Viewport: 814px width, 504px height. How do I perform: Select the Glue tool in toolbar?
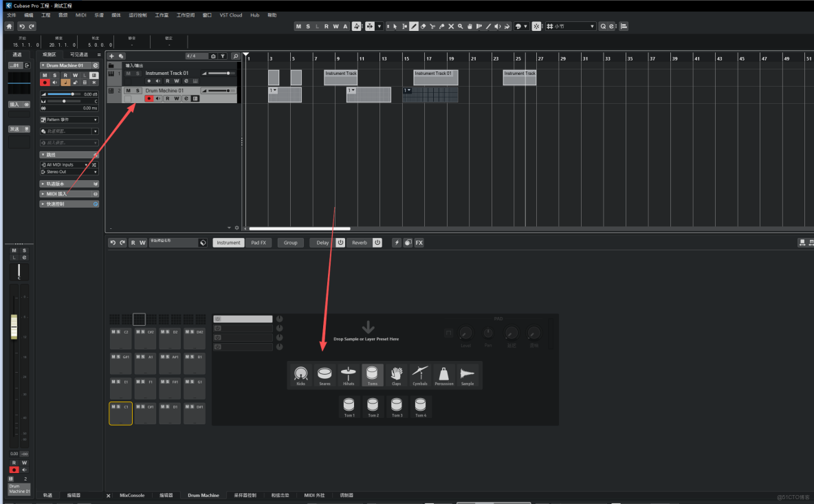point(442,26)
